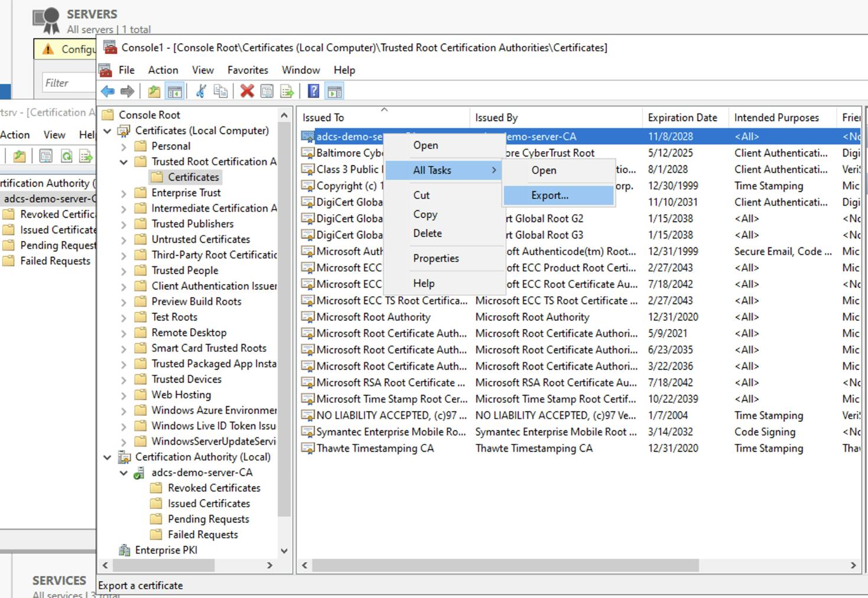The height and width of the screenshot is (598, 868).
Task: Click Properties in the context menu
Action: tap(435, 258)
